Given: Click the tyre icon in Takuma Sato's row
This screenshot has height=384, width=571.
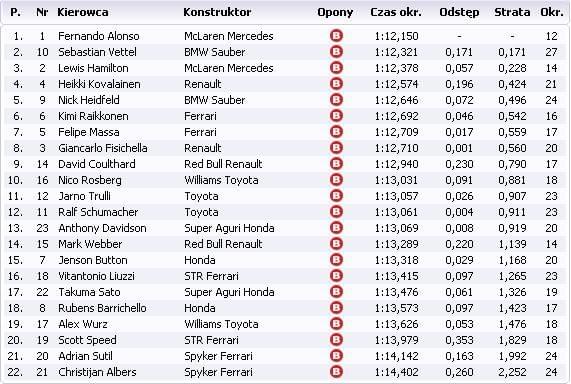Looking at the screenshot, I should point(336,292).
